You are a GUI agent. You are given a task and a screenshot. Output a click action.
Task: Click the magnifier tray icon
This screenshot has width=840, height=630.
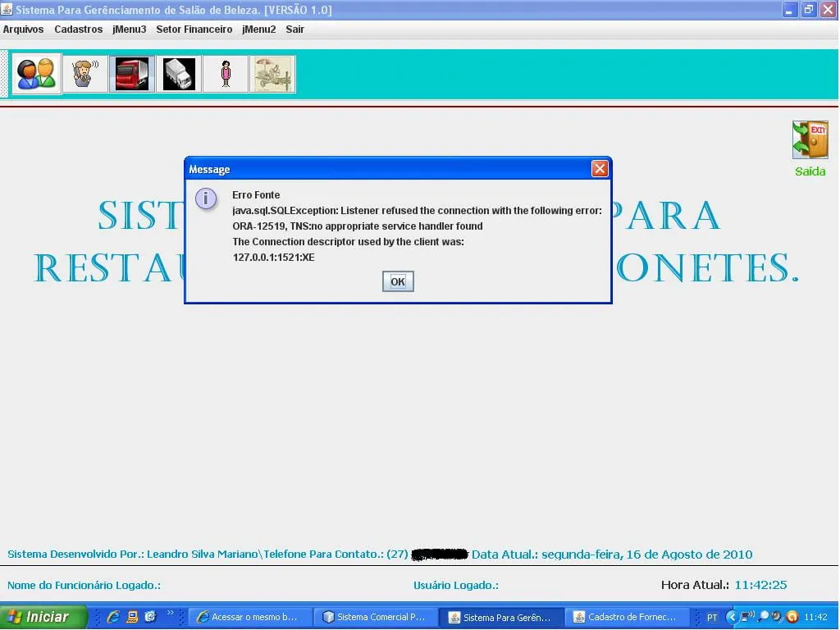[x=764, y=617]
